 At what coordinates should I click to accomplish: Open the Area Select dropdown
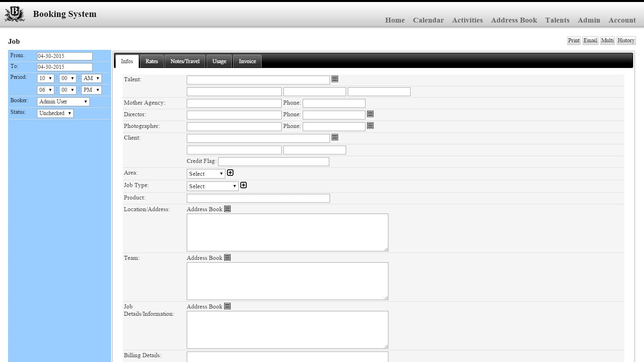tap(206, 173)
